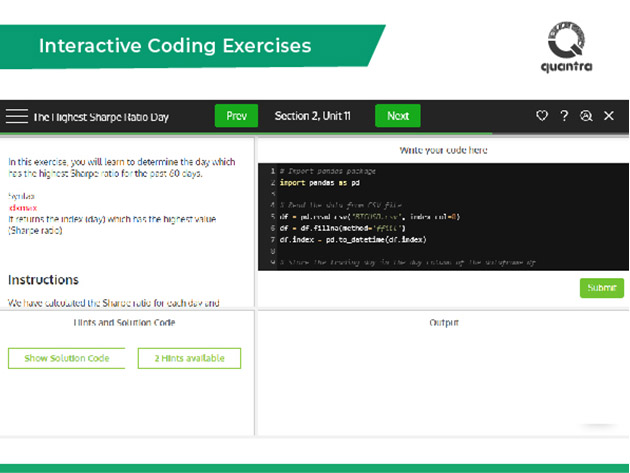Click the Hints and Solution Code header
The width and height of the screenshot is (630, 473).
click(x=124, y=323)
